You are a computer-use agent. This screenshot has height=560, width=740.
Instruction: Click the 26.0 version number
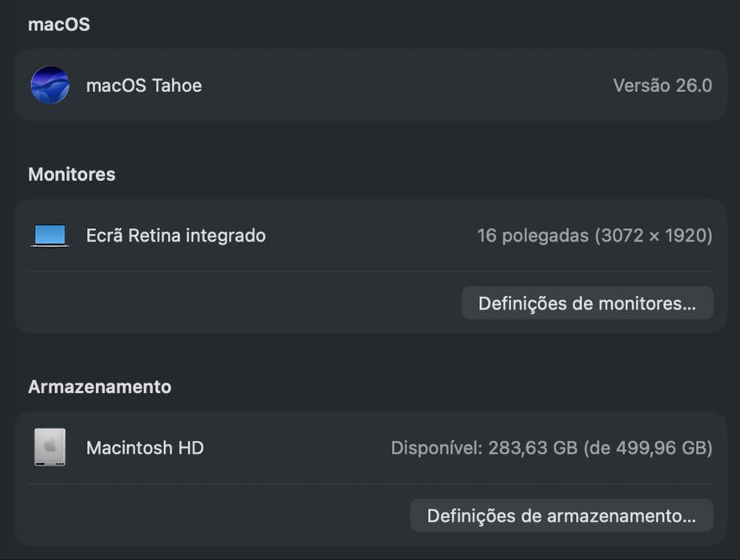pyautogui.click(x=693, y=86)
